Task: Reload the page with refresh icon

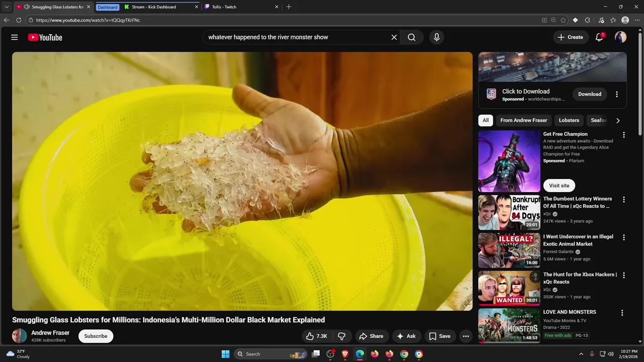Action: tap(19, 20)
